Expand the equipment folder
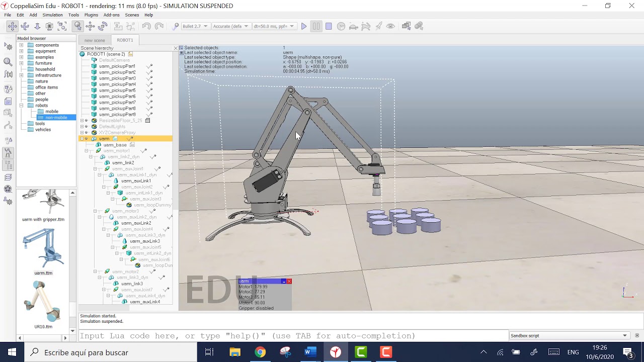 pos(21,51)
